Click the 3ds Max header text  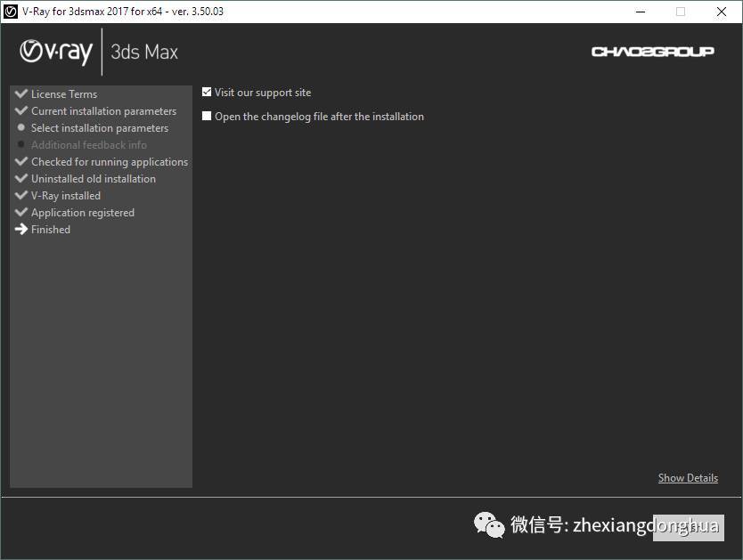[144, 52]
